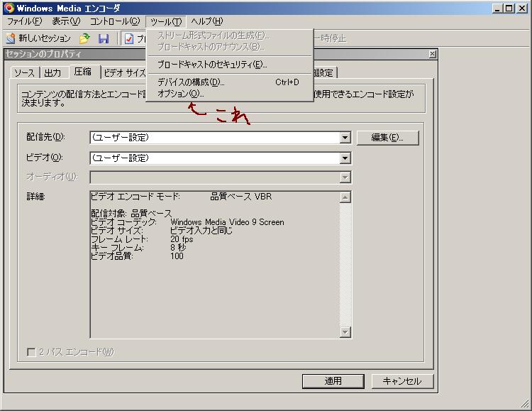
Task: Click the window resize grip corner
Action: (524, 403)
